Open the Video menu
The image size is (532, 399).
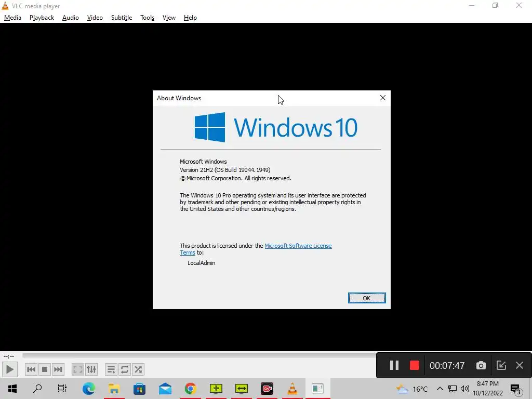95,18
